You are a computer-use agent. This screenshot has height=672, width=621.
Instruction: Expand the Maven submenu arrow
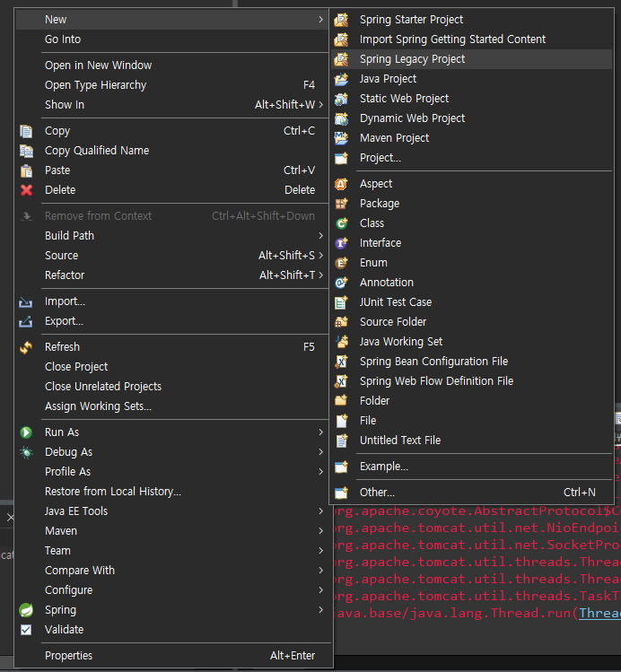(x=320, y=531)
